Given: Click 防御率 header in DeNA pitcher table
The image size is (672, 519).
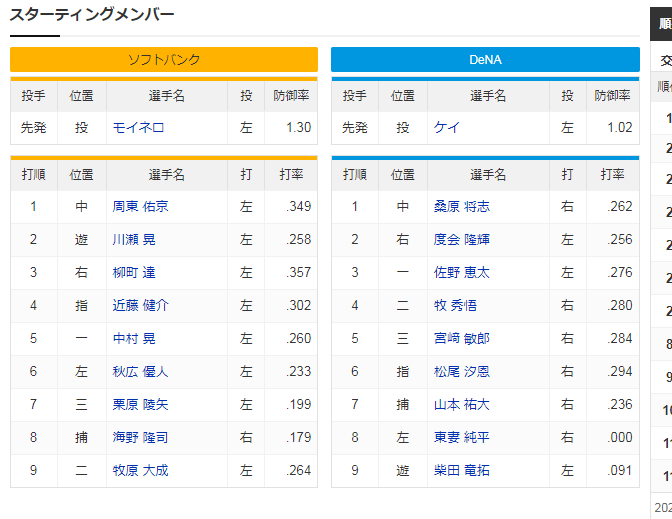Looking at the screenshot, I should click(x=612, y=96).
